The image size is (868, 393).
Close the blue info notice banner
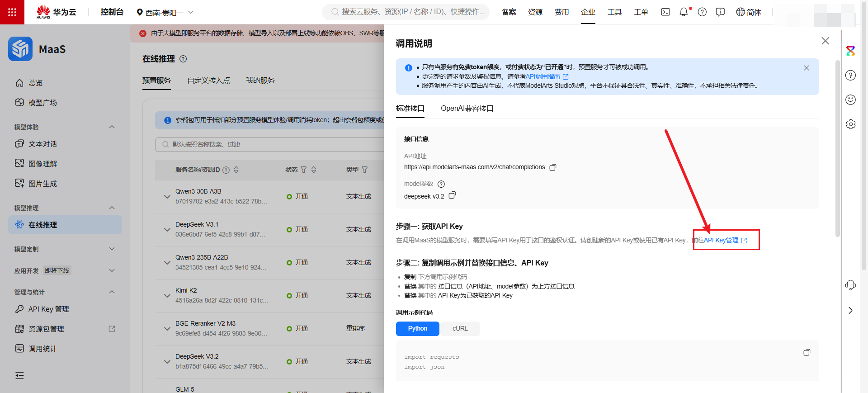click(807, 68)
